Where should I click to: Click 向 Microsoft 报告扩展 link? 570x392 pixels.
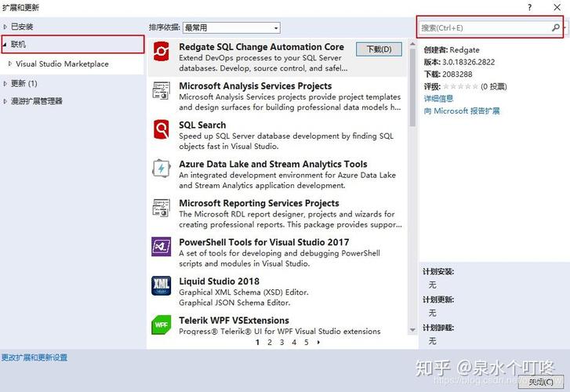pos(462,111)
